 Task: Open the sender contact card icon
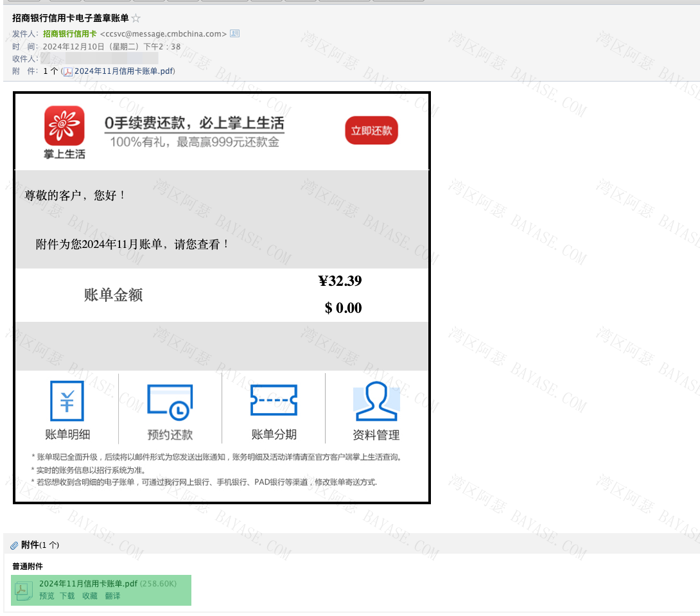[235, 33]
